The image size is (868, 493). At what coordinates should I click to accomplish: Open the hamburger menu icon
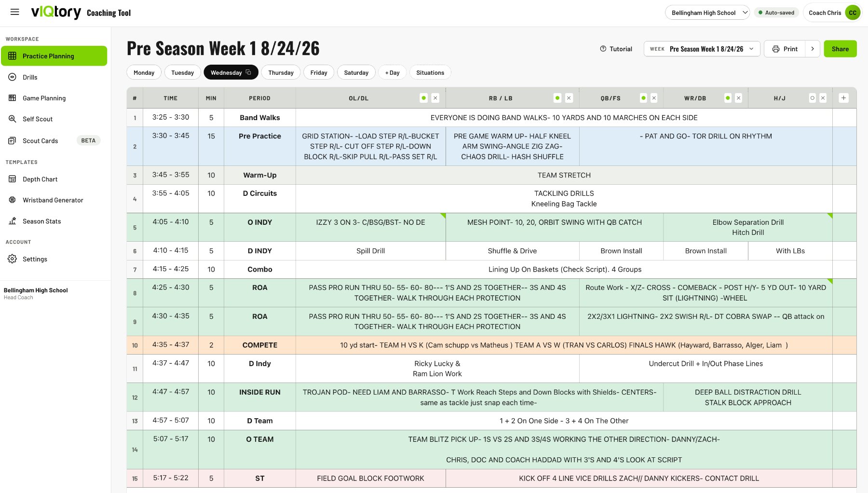coord(14,12)
